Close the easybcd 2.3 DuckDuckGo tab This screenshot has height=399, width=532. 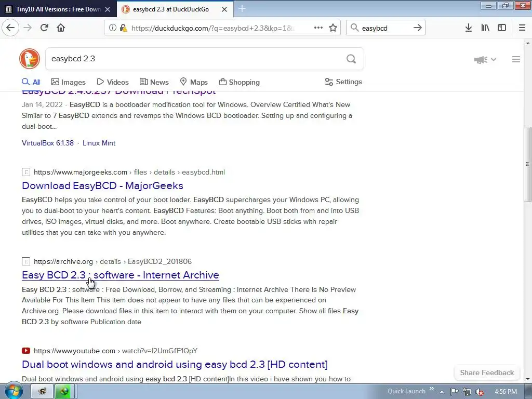[x=224, y=9]
